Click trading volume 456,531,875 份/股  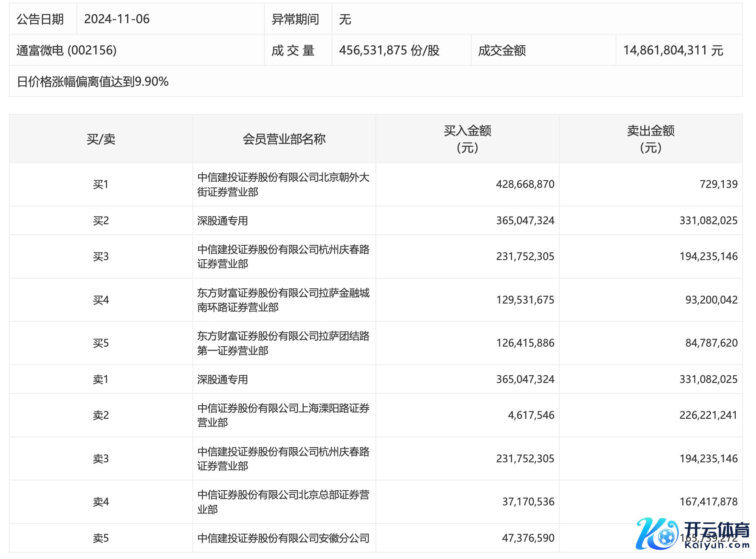(389, 50)
